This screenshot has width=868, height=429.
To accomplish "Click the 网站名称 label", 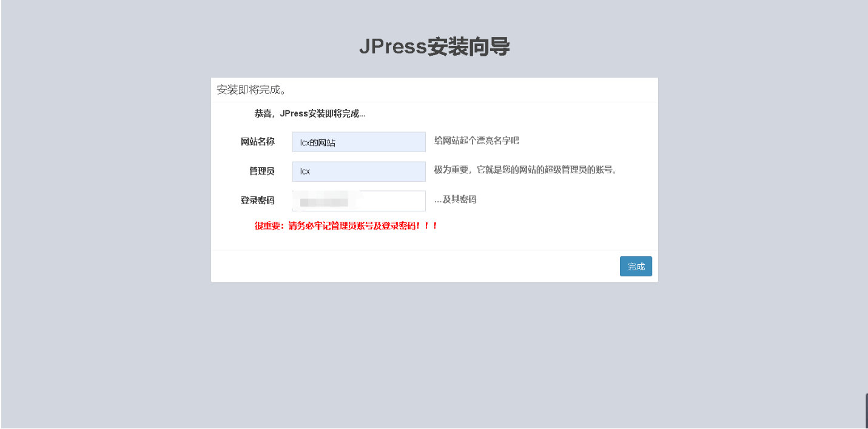I will pyautogui.click(x=258, y=142).
